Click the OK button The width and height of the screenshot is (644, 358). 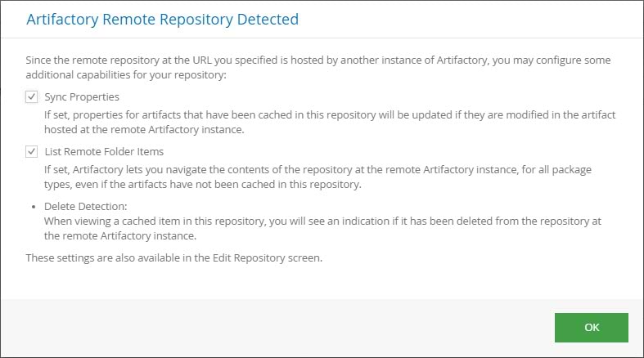[592, 327]
